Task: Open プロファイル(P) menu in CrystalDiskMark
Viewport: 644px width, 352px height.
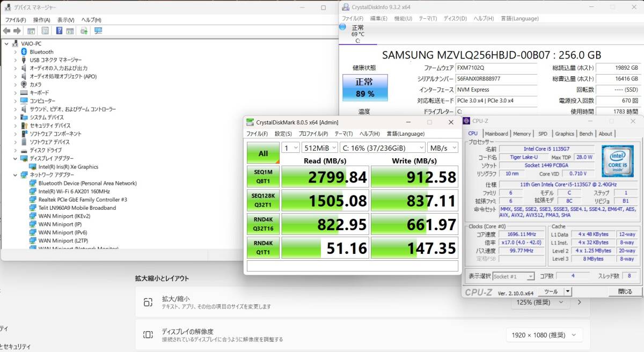Action: (313, 134)
